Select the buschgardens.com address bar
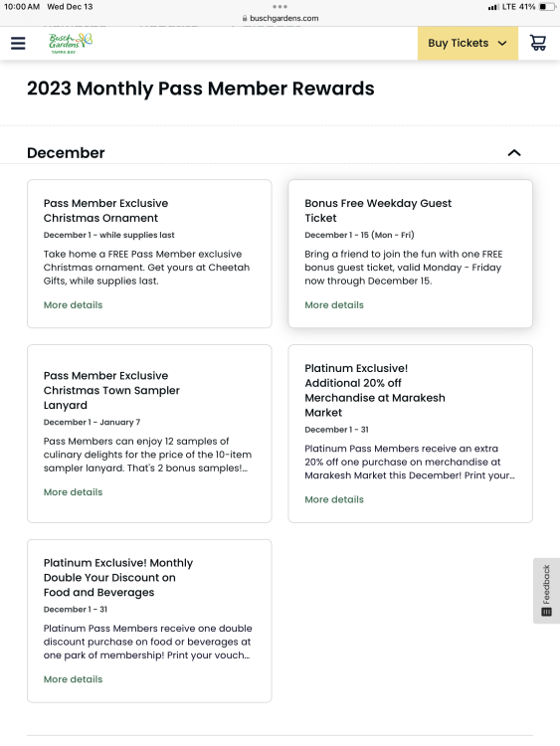 280,18
